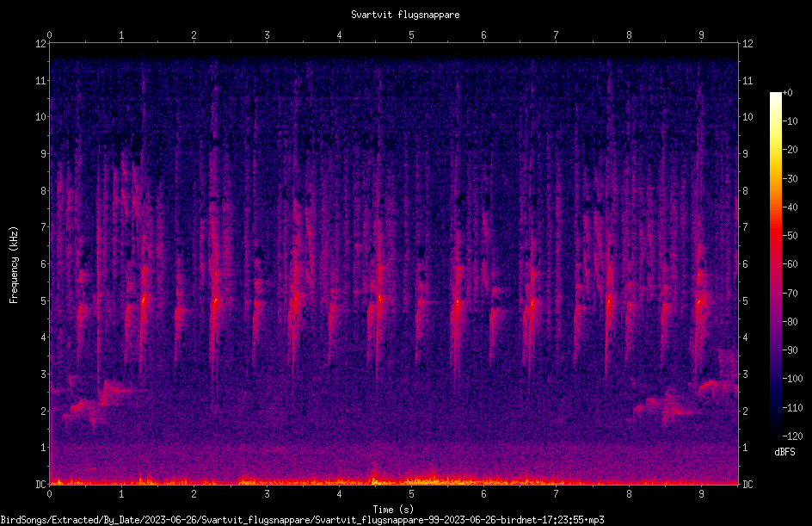812x526 pixels.
Task: Click the 'dBFS' label under color scale
Action: (x=784, y=452)
